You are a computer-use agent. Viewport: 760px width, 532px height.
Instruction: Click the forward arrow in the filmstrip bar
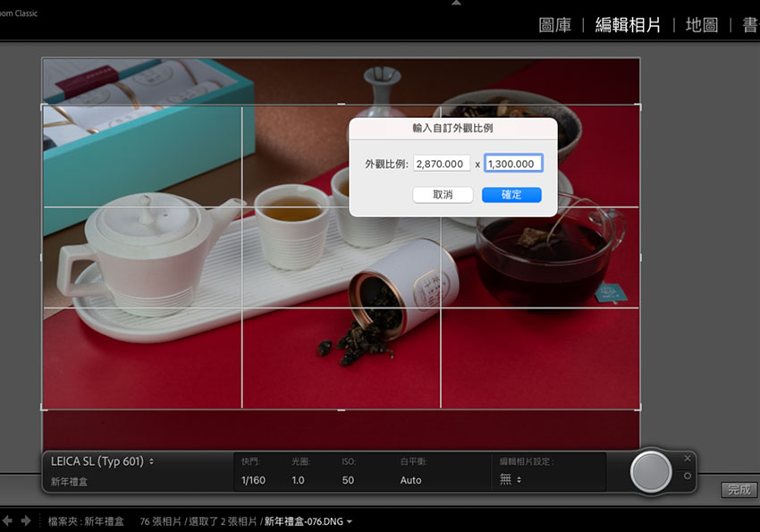[26, 520]
